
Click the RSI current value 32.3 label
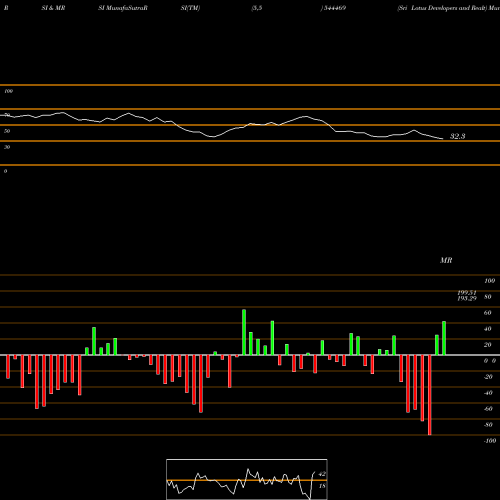457,136
